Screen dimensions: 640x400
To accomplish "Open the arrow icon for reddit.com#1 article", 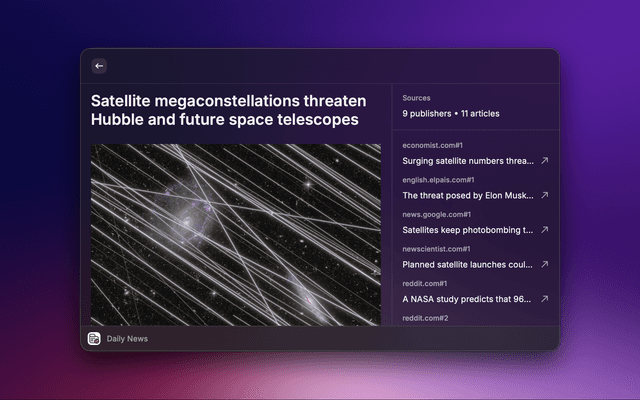I will pyautogui.click(x=544, y=299).
